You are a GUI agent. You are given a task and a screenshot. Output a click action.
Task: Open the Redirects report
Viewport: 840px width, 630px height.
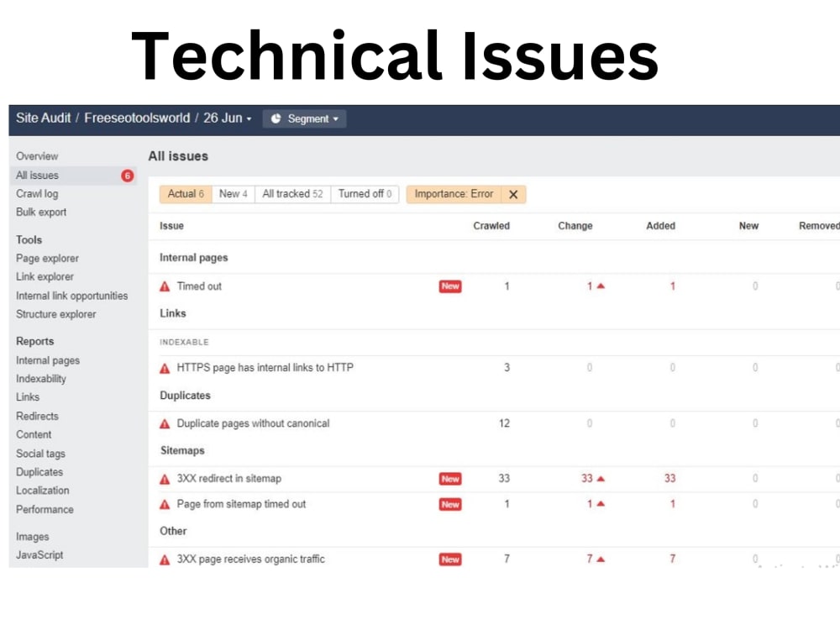[38, 417]
